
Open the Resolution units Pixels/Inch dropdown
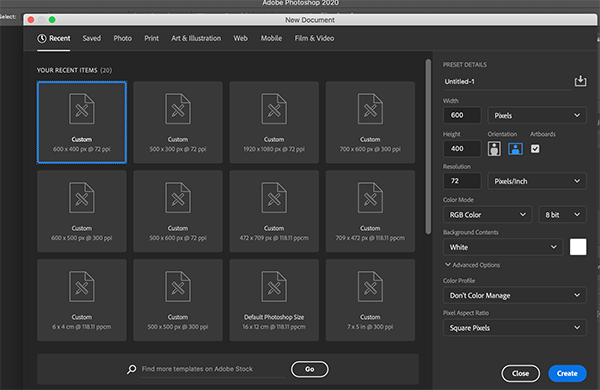coord(536,181)
